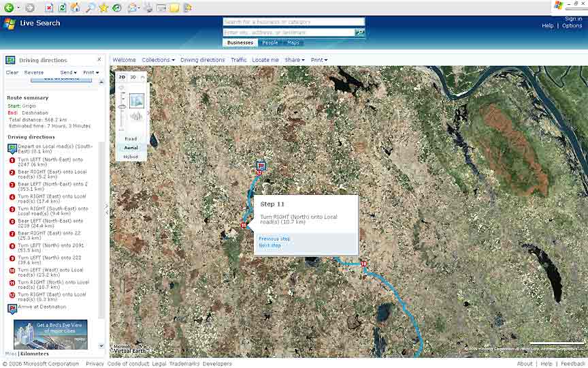
Task: Select the Businesses search tab
Action: point(240,43)
